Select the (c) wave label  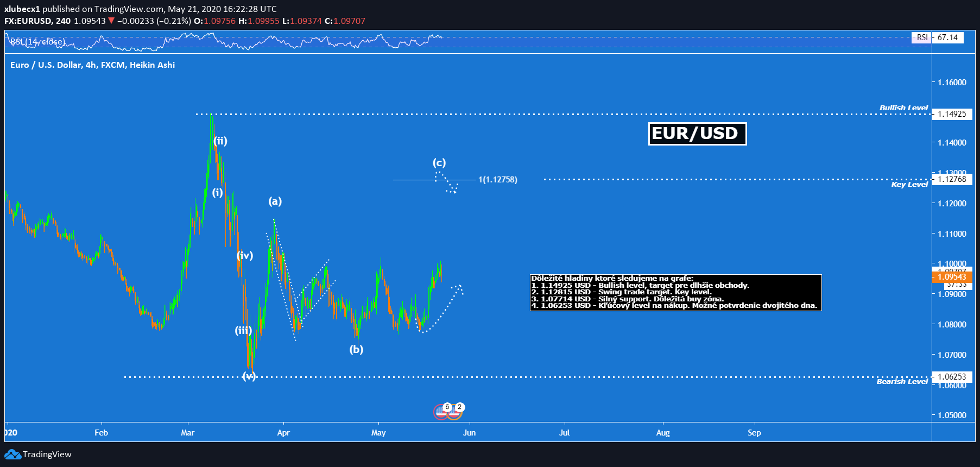click(x=439, y=162)
